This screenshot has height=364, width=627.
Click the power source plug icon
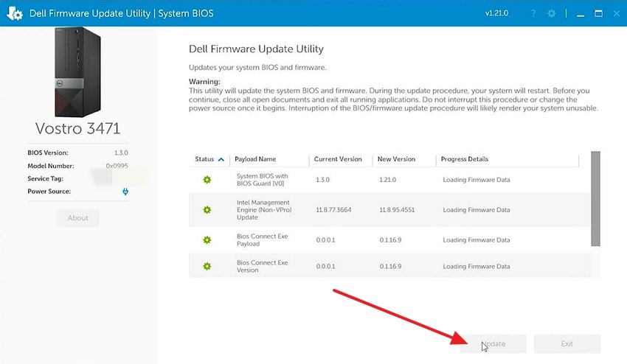click(125, 192)
